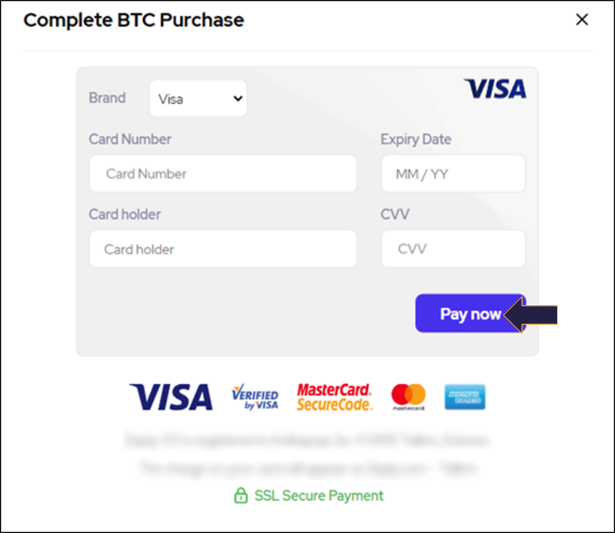Close the Complete BTC Purchase dialog
The height and width of the screenshot is (533, 615).
(x=582, y=19)
